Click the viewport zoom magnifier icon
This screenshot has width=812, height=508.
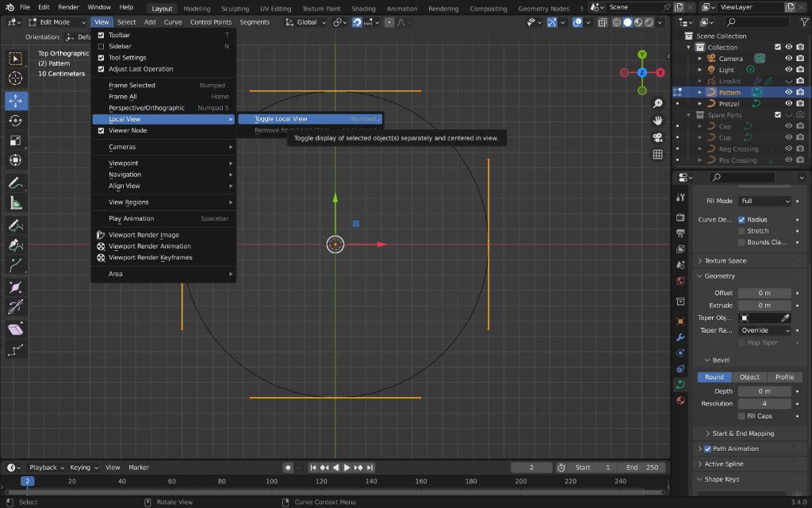pyautogui.click(x=657, y=104)
